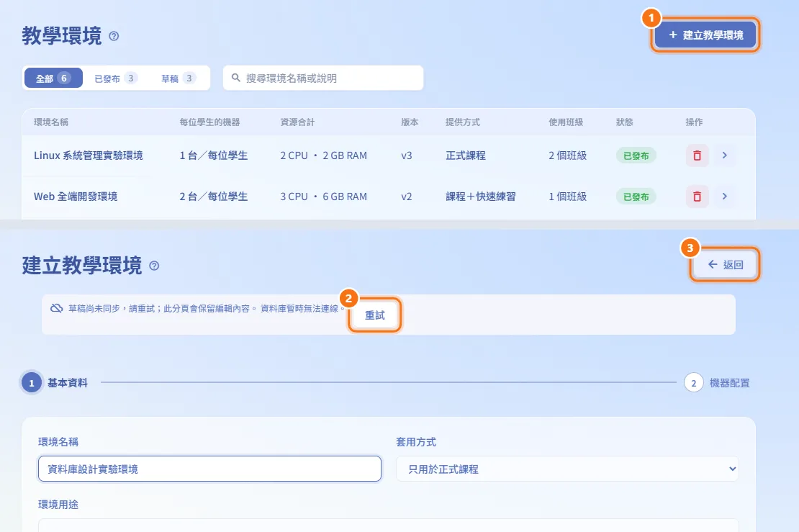This screenshot has width=799, height=532.
Task: Click help icon beside 教學環境 title
Action: 114,36
